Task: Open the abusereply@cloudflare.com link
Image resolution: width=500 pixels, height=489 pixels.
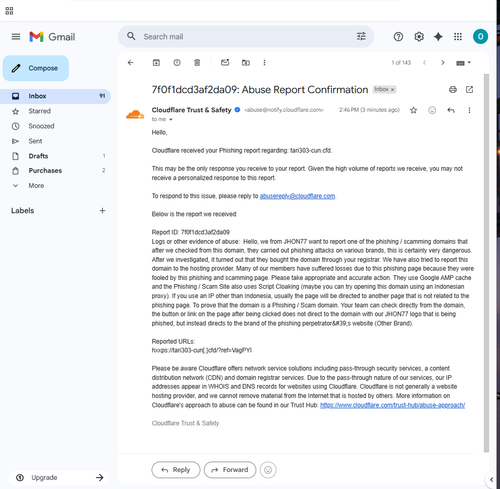Action: (297, 196)
